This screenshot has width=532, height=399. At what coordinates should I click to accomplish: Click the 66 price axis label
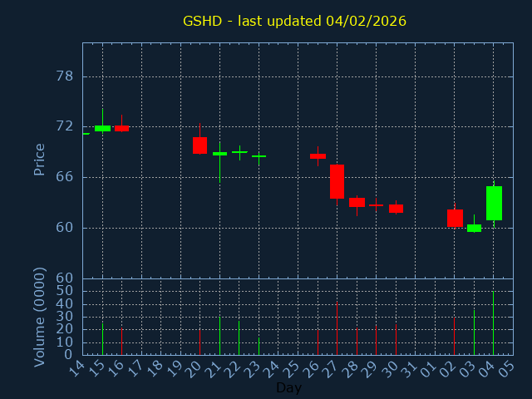[x=63, y=177]
